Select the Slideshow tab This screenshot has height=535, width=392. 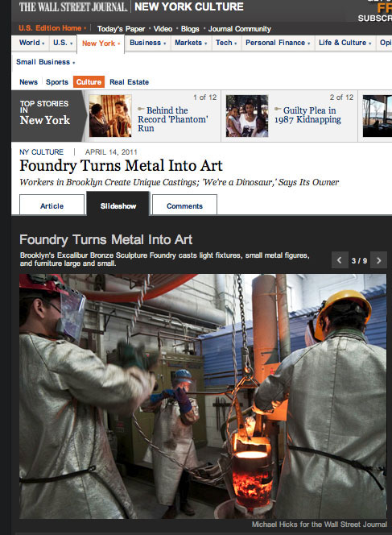[x=118, y=204]
